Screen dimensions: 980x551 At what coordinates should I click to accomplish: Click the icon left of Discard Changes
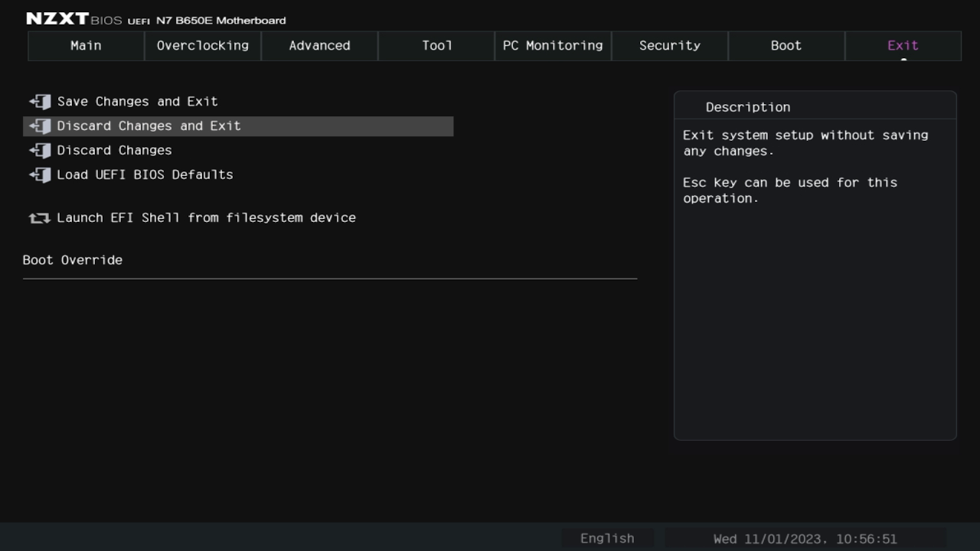coord(40,151)
